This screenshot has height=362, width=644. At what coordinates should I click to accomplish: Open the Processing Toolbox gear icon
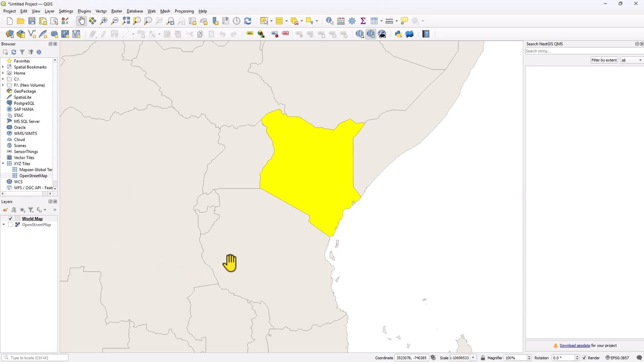352,21
